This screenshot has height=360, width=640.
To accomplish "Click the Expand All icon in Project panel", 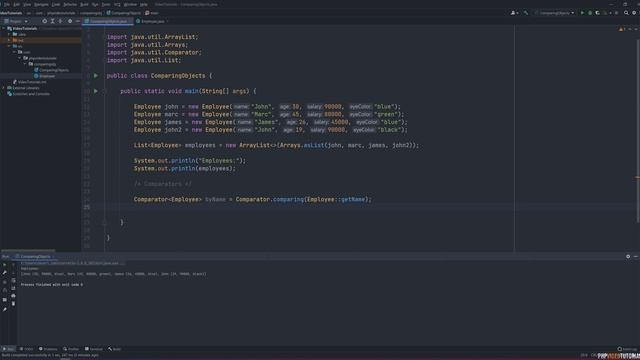I will point(53,21).
